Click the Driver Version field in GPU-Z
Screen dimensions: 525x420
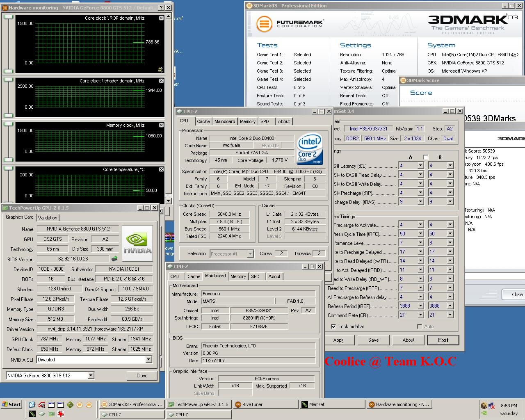95,329
